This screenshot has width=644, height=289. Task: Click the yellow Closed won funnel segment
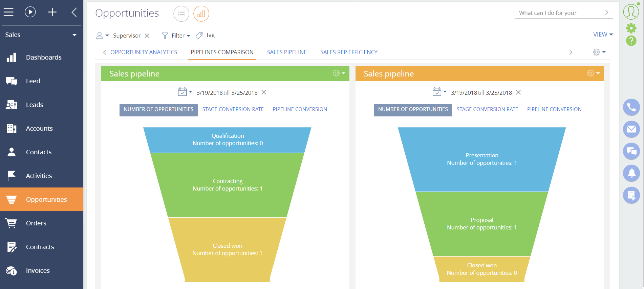coord(227,249)
